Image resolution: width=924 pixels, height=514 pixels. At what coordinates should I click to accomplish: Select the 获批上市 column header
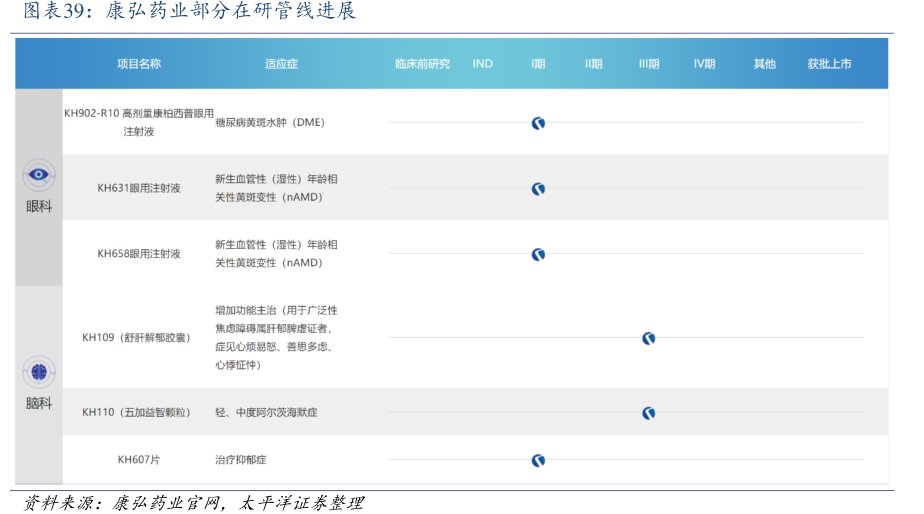(x=829, y=64)
